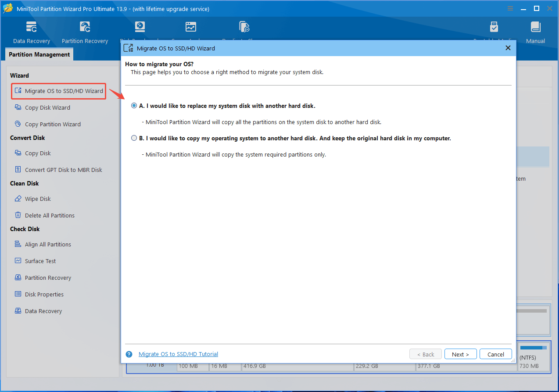The image size is (559, 392).
Task: Open the Manual book icon
Action: [x=535, y=27]
